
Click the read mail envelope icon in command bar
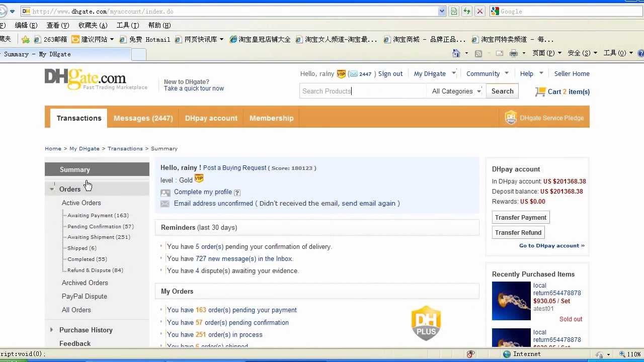500,53
